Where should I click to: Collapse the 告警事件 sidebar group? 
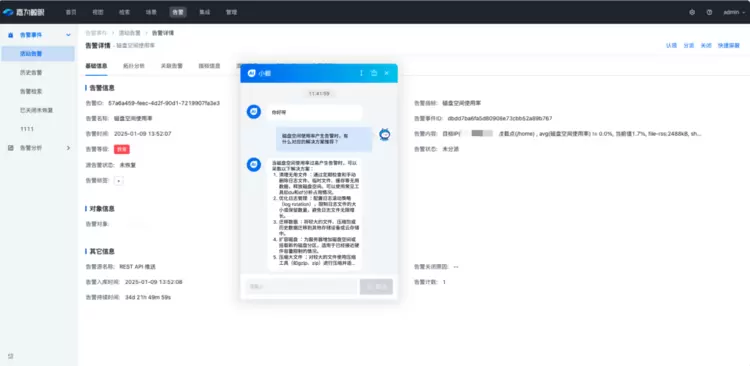click(x=68, y=35)
